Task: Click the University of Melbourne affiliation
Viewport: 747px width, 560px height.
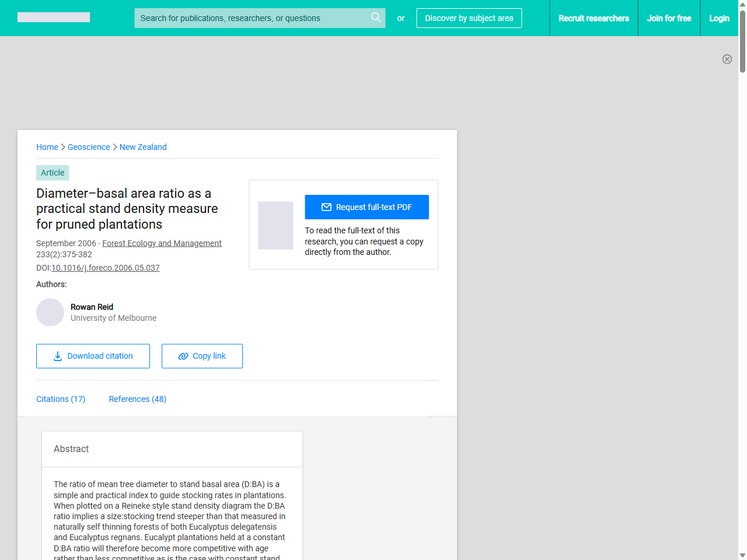Action: pos(113,318)
